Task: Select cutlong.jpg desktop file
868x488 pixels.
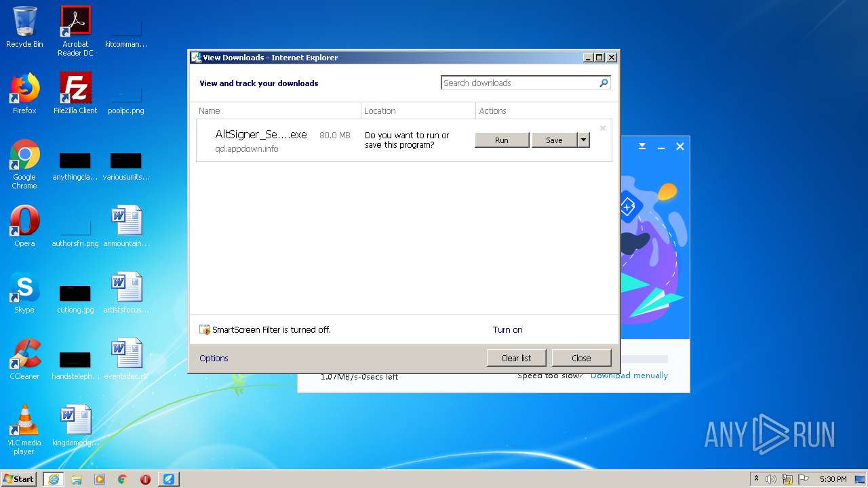Action: [x=75, y=298]
